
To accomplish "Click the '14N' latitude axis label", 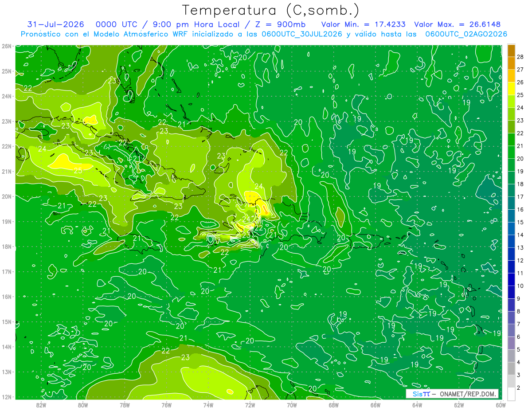I will (x=7, y=347).
